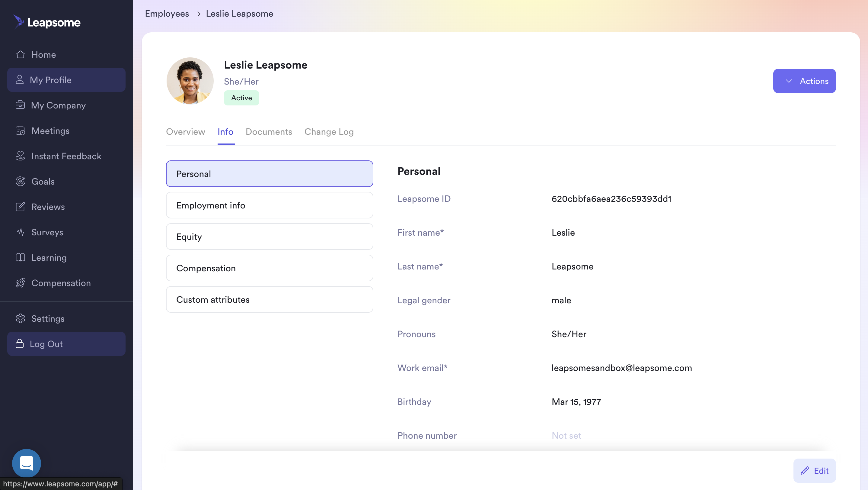Click the My Company briefcase icon
This screenshot has height=490, width=868.
(20, 105)
